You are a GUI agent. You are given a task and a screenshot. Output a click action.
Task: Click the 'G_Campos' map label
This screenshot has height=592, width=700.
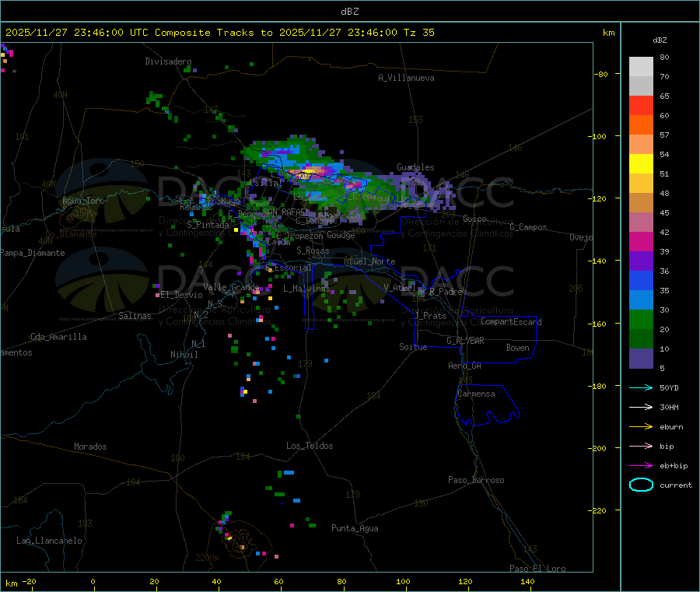point(529,227)
